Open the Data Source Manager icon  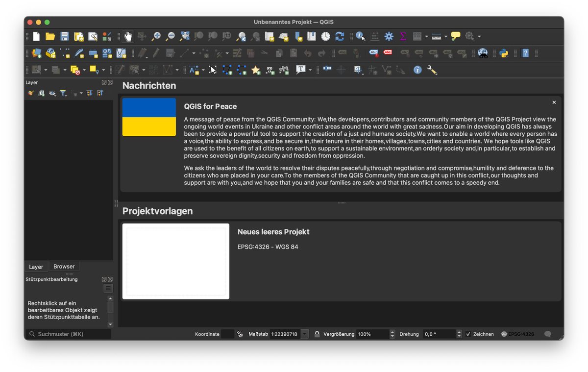click(36, 53)
